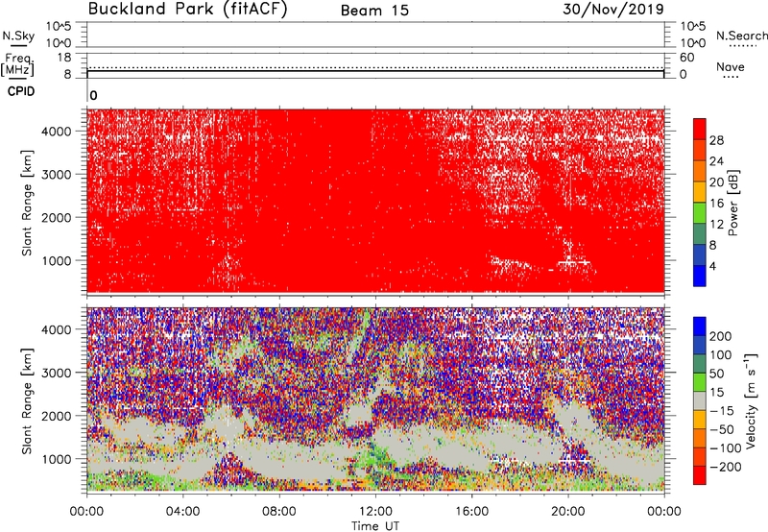Click the 'Power [dB]' colorbar label
Screen dimensions: 768x532
[733, 203]
